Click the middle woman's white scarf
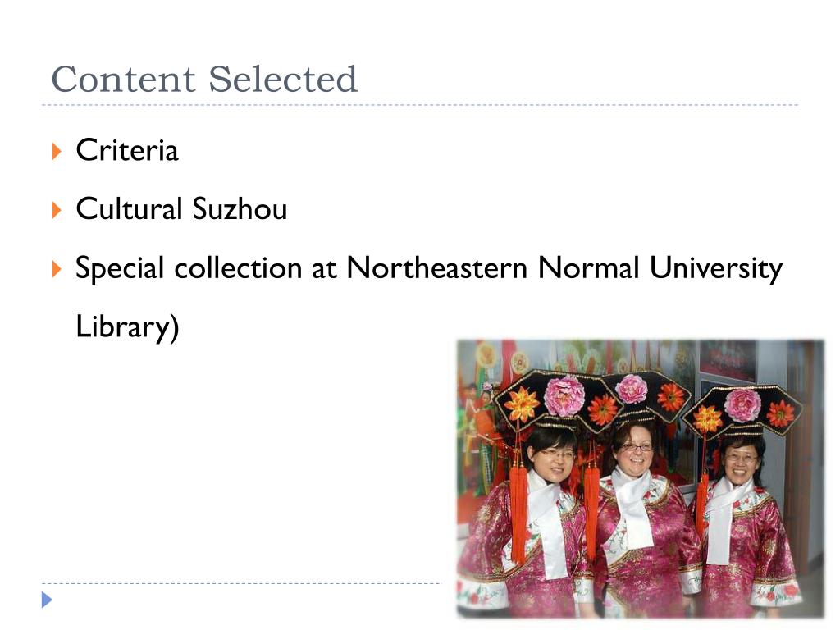This screenshot has width=840, height=630. click(634, 505)
